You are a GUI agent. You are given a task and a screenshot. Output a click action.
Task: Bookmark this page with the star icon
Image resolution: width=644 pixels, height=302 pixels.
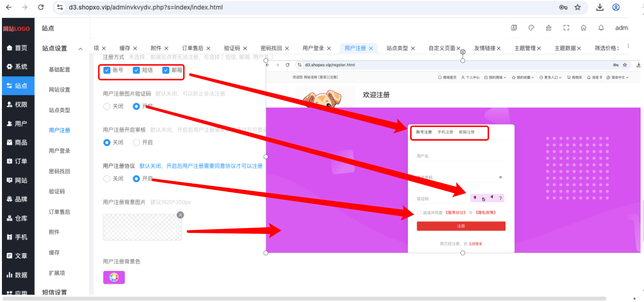[578, 7]
